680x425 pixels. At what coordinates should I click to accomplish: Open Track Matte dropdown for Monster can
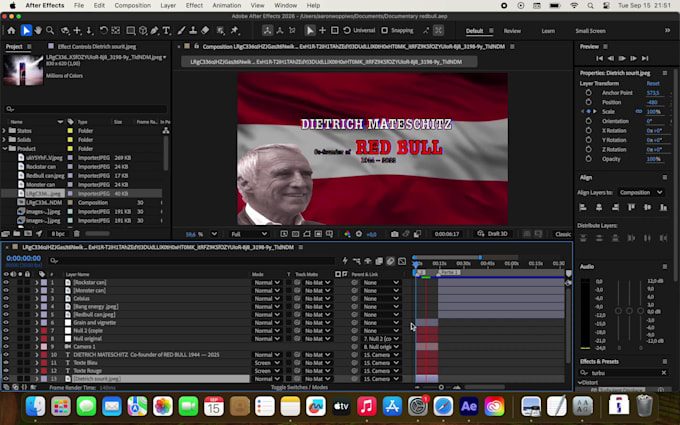[x=317, y=291]
